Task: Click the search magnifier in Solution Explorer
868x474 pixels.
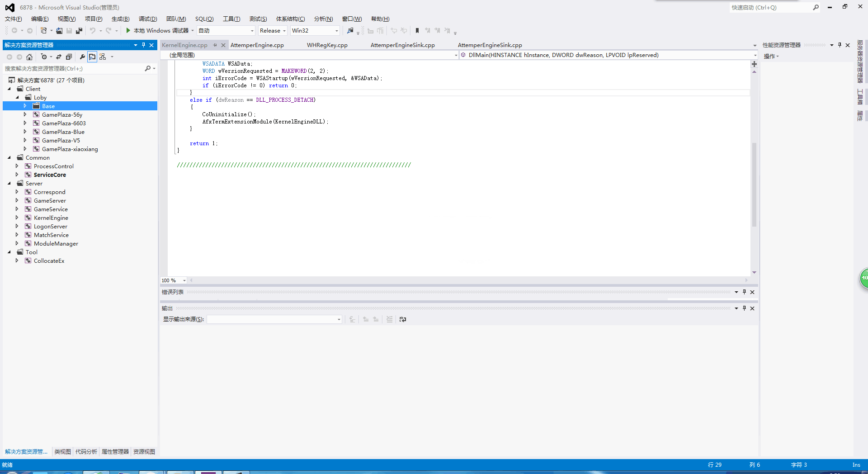Action: 147,68
